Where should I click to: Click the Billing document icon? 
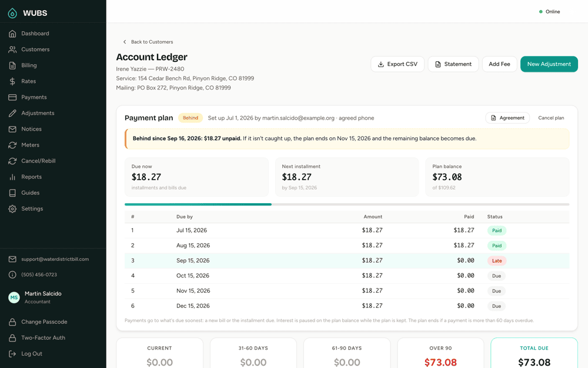pyautogui.click(x=12, y=65)
